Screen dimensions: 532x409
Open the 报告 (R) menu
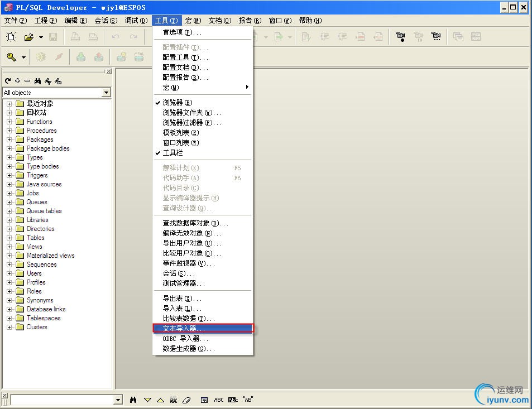click(x=250, y=21)
